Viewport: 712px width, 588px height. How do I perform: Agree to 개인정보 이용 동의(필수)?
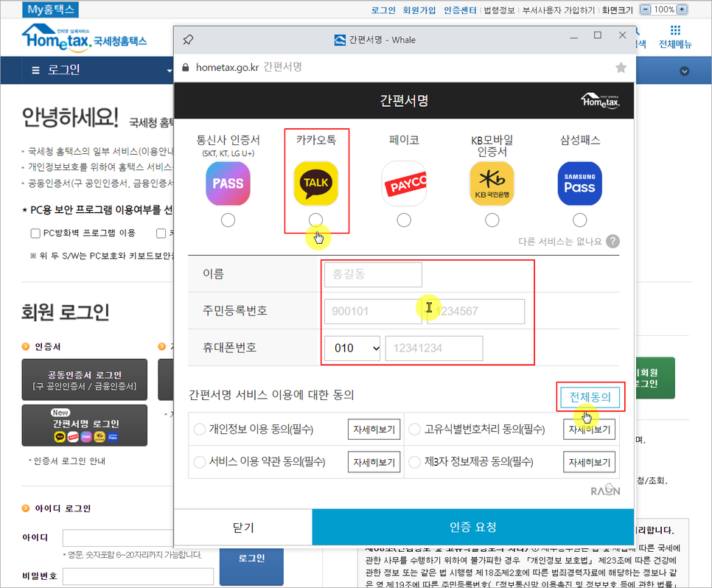[x=199, y=429]
